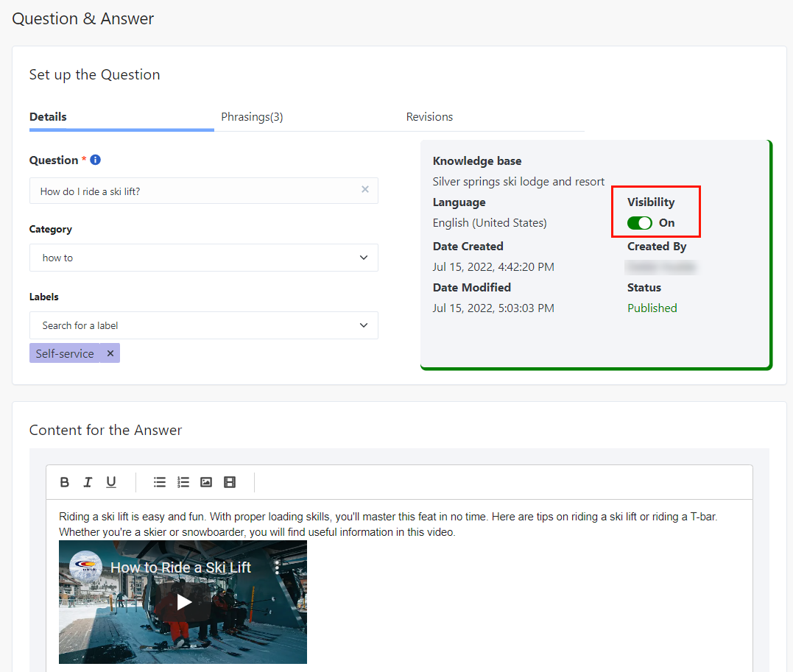Click the Date Modified value 5:03:03 PM
The image size is (793, 672).
click(493, 308)
